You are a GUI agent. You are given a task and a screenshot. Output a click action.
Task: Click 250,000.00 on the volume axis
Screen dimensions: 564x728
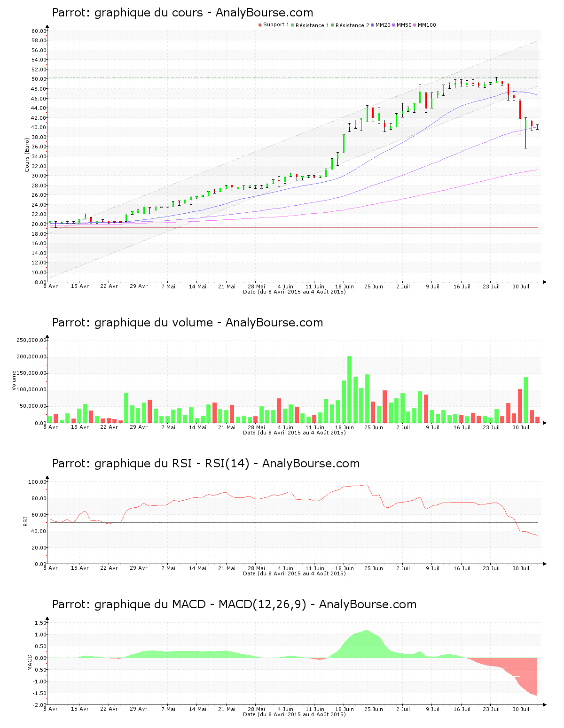[32, 340]
